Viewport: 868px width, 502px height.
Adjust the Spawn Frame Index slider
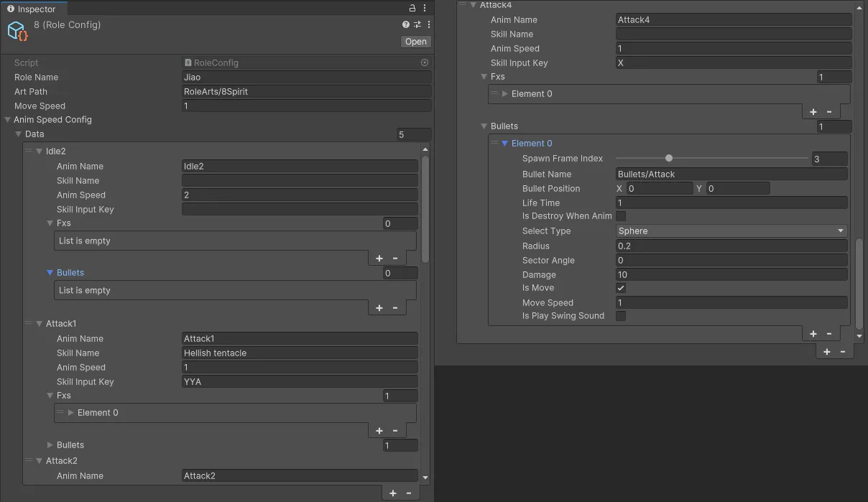(669, 158)
